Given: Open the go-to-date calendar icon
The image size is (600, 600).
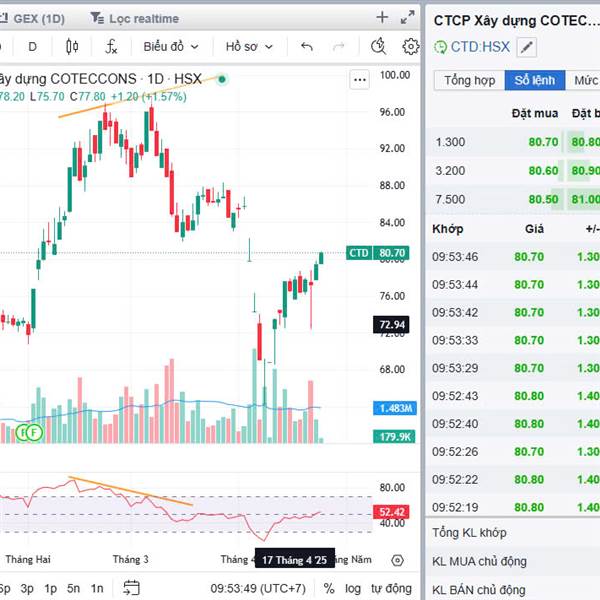Looking at the screenshot, I should pyautogui.click(x=131, y=588).
